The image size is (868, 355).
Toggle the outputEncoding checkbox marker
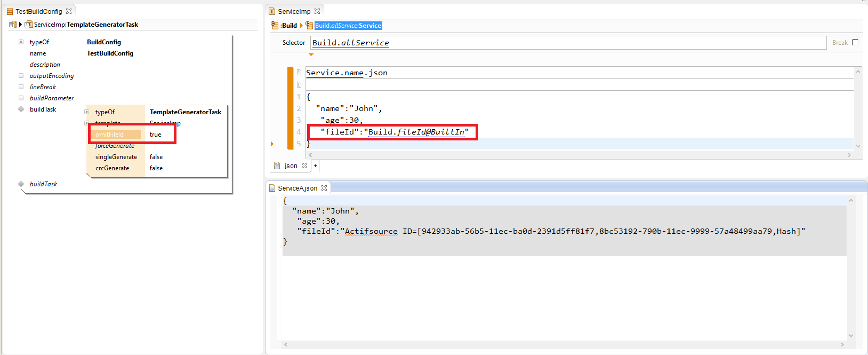[x=21, y=76]
